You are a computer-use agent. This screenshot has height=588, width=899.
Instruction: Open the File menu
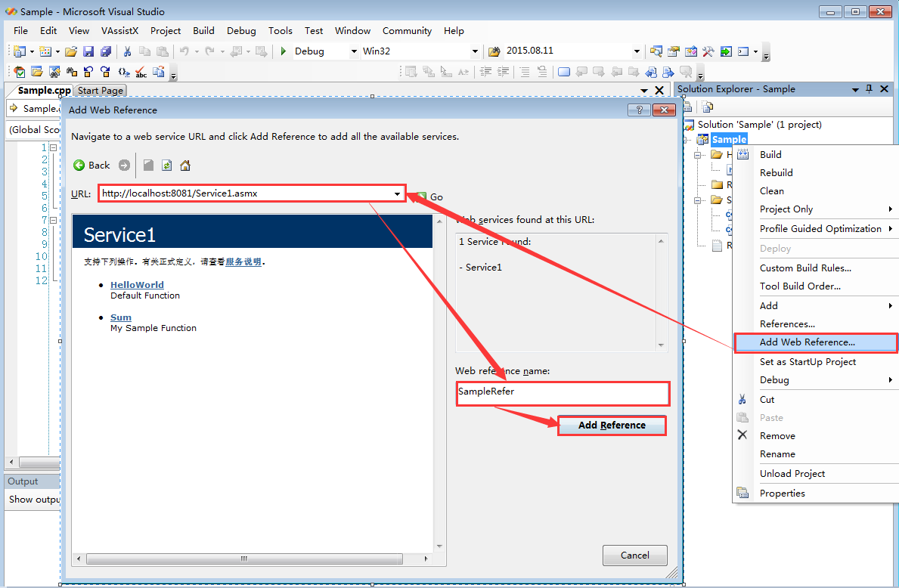click(x=20, y=31)
